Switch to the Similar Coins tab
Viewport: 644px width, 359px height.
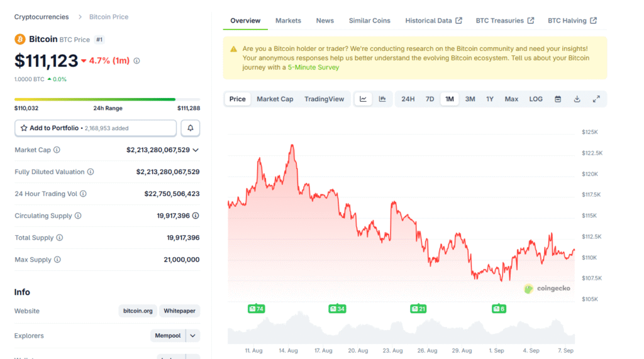[370, 21]
